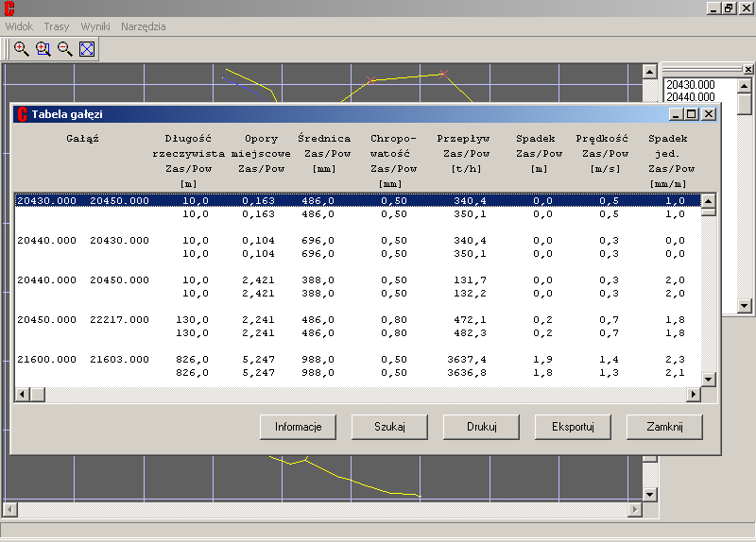This screenshot has width=756, height=542.
Task: Click the zoom out magnifier tool
Action: pos(64,49)
